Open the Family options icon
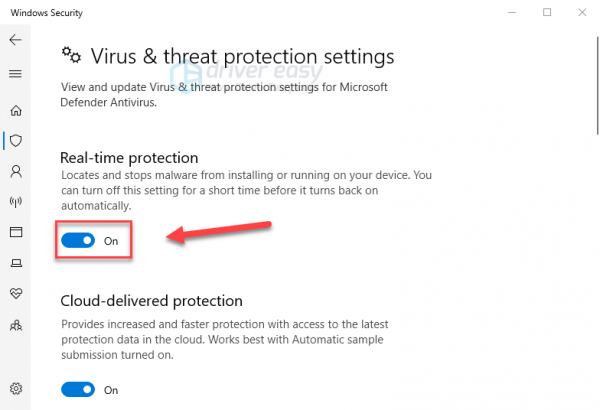The image size is (600, 410). (16, 325)
